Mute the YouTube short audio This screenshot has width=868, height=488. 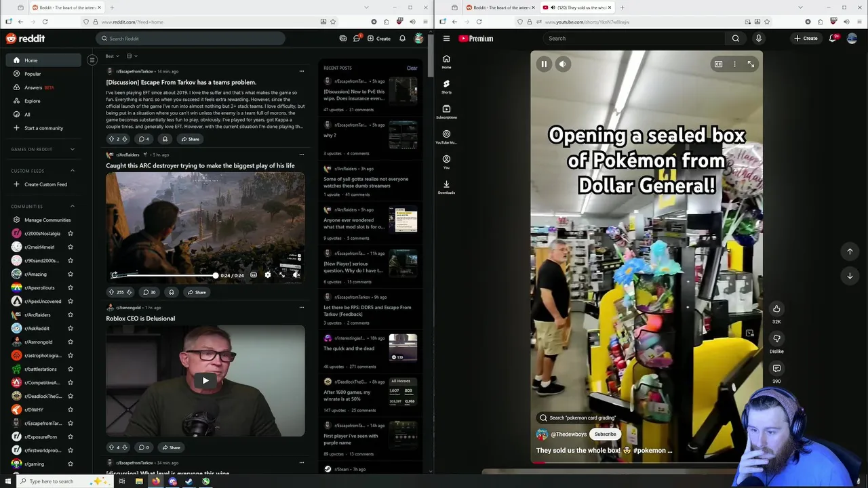coord(562,64)
